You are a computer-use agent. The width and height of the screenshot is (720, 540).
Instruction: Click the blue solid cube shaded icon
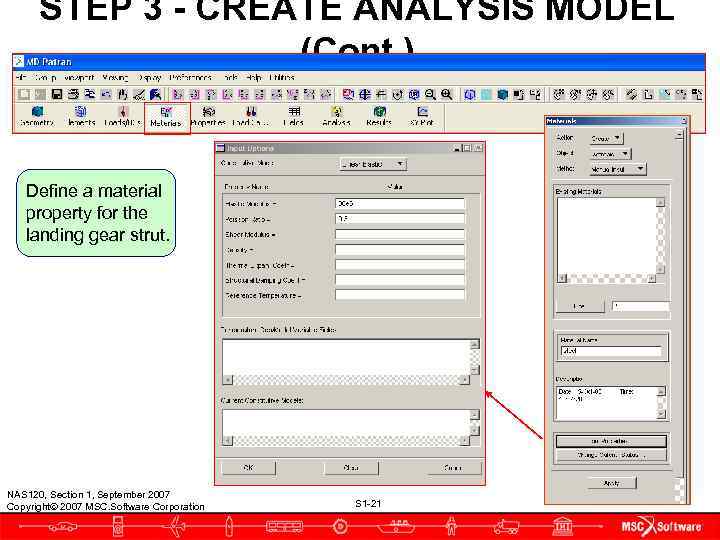[502, 95]
